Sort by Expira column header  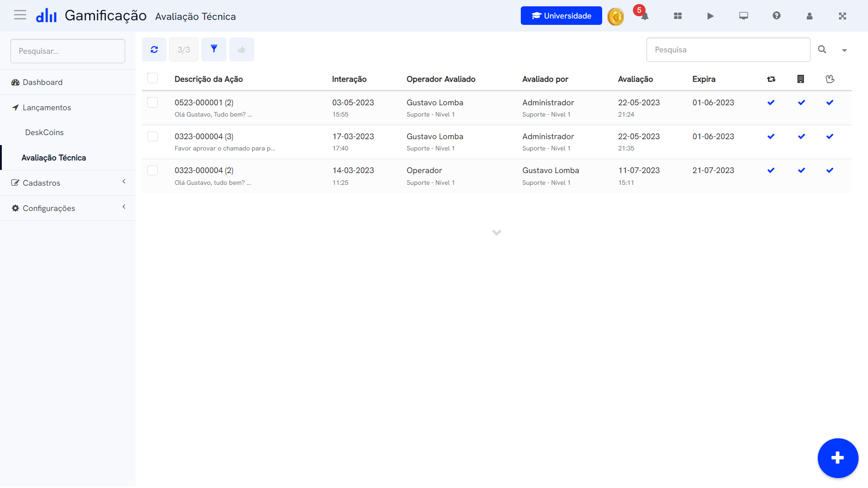point(703,79)
